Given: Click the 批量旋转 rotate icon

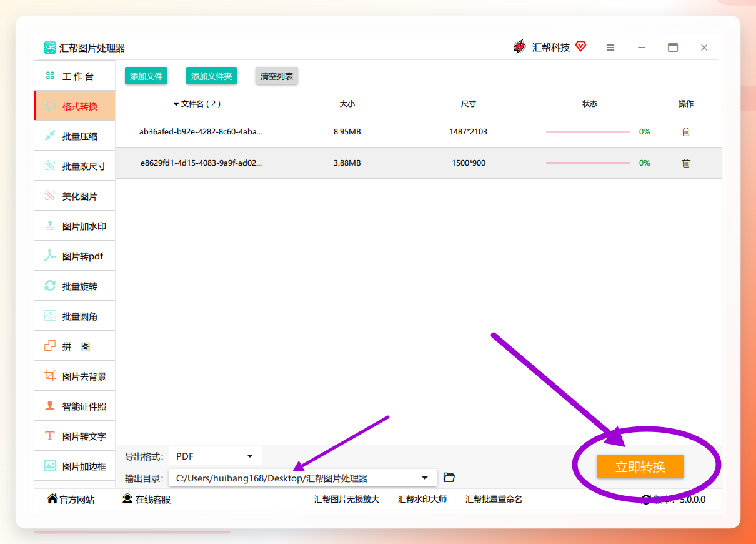Looking at the screenshot, I should pyautogui.click(x=50, y=286).
